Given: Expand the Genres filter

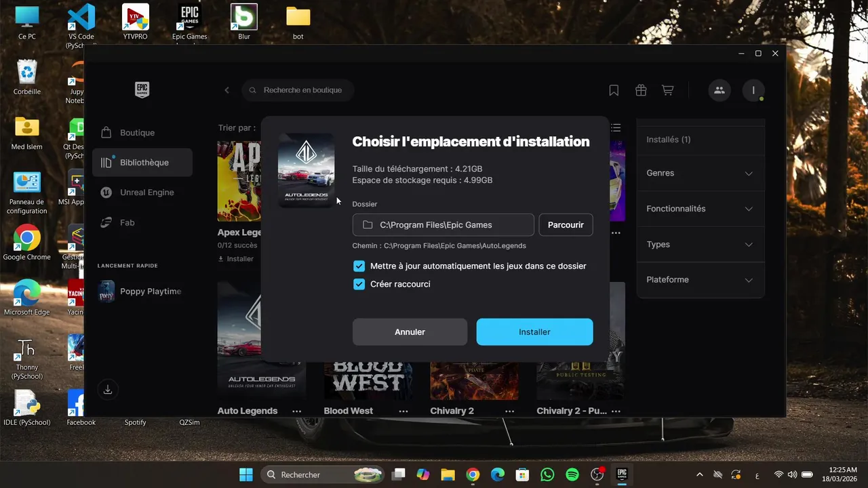Looking at the screenshot, I should 700,174.
